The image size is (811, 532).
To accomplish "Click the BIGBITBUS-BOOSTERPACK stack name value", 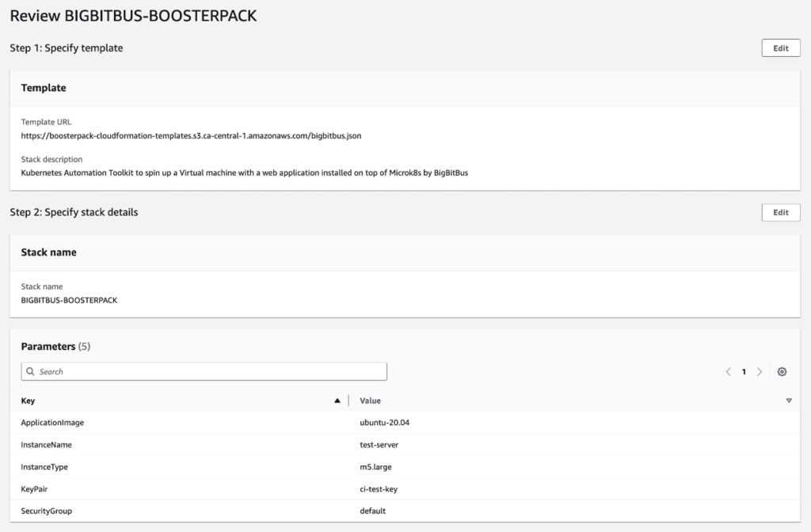I will point(69,300).
